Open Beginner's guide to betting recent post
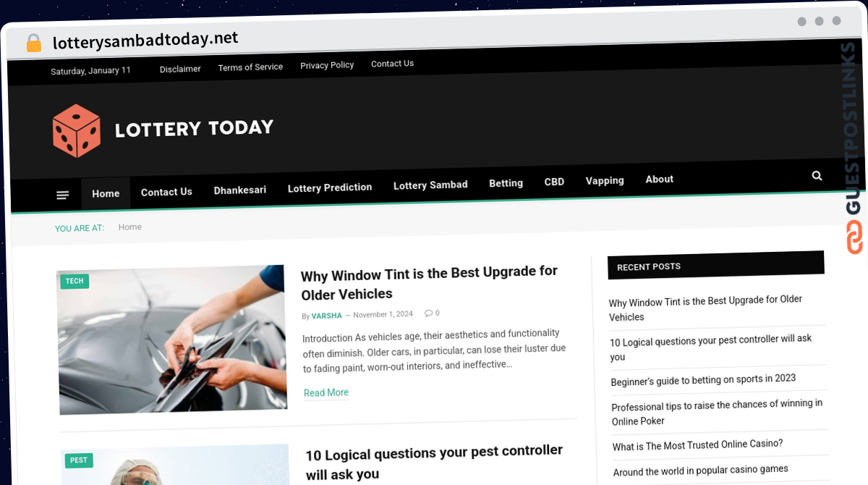This screenshot has width=868, height=485. (x=703, y=379)
